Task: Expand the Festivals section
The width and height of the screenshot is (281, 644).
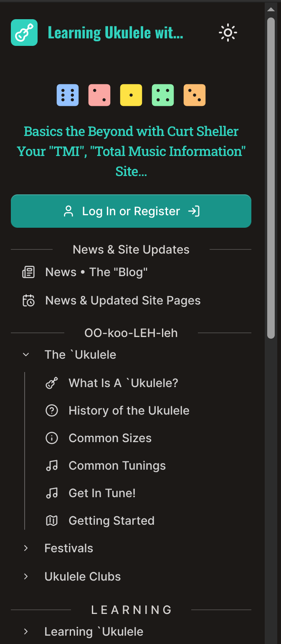Action: click(26, 548)
